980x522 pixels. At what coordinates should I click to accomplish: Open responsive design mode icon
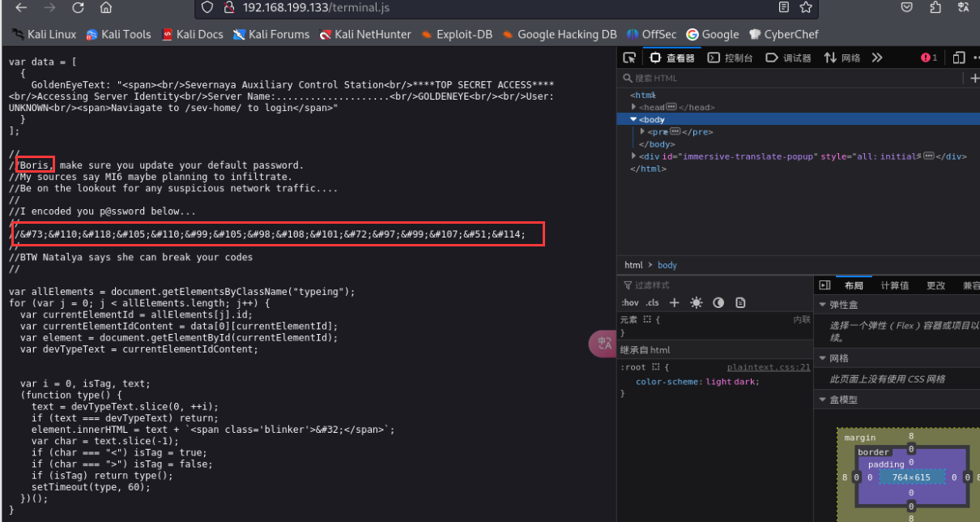pyautogui.click(x=958, y=58)
